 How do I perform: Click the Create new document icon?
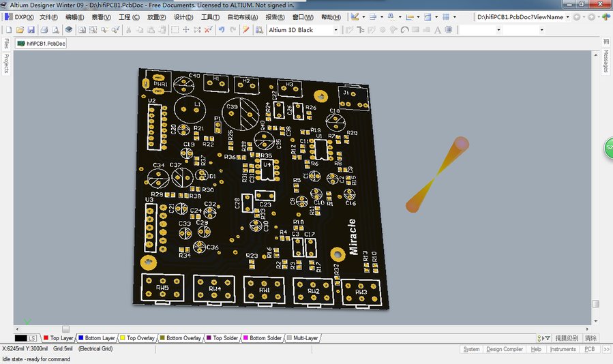pyautogui.click(x=9, y=30)
